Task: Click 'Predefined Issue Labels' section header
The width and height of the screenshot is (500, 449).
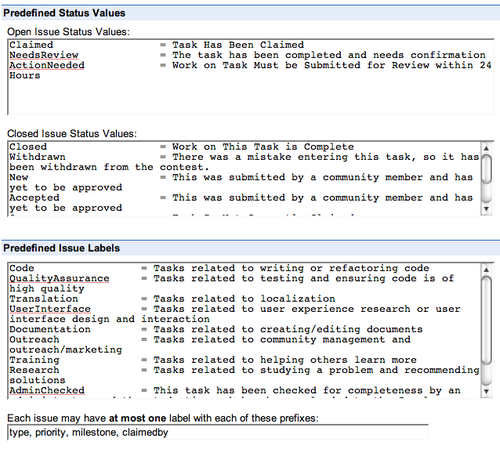Action: (x=62, y=248)
